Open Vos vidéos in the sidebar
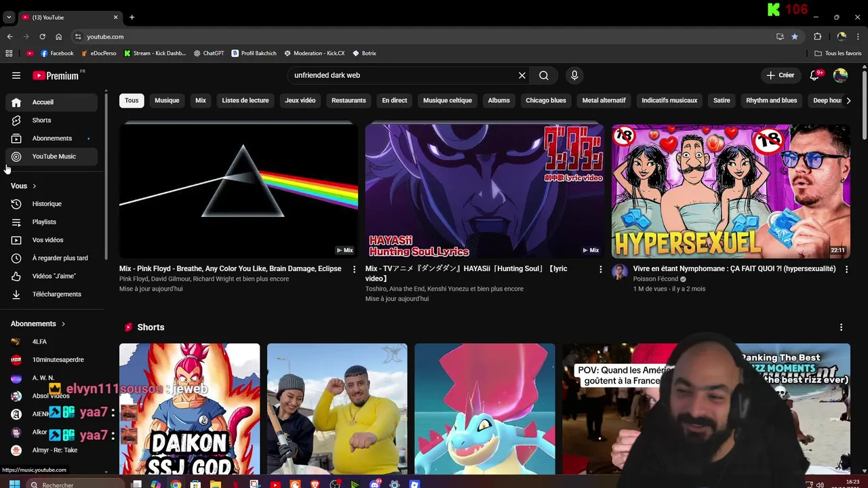The image size is (868, 488). [x=52, y=240]
